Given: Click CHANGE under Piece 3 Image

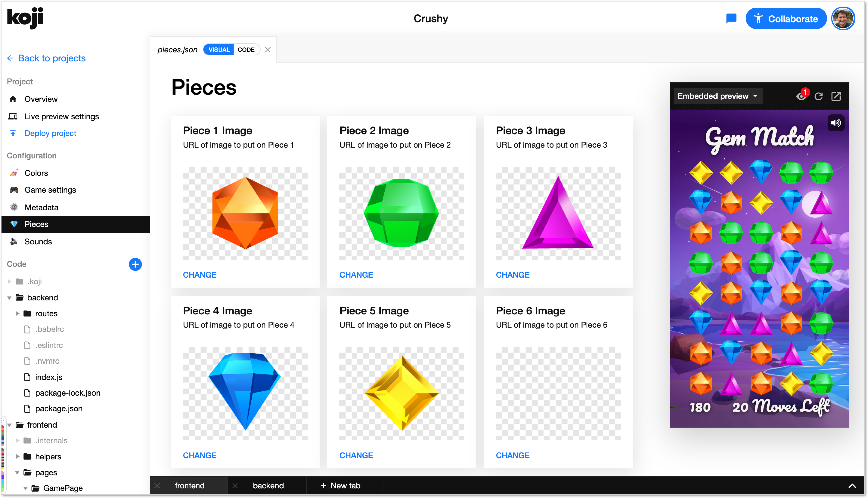Looking at the screenshot, I should point(512,275).
